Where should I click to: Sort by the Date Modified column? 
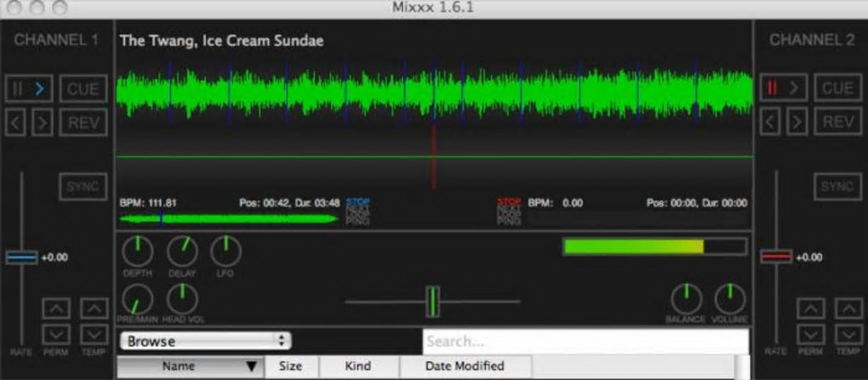click(465, 366)
